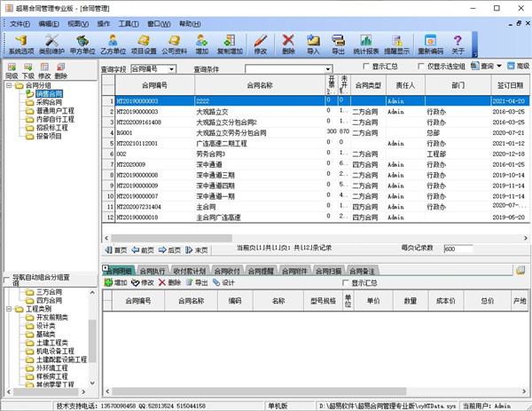Screen dimensions: 532x411
Task: Click 查询 search button
Action: pyautogui.click(x=483, y=66)
